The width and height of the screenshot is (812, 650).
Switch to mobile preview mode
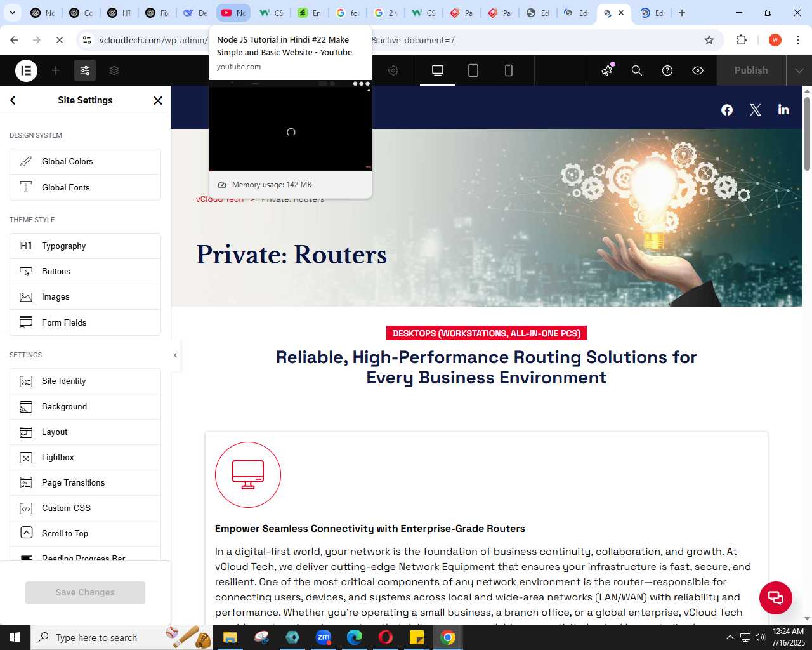pos(509,70)
